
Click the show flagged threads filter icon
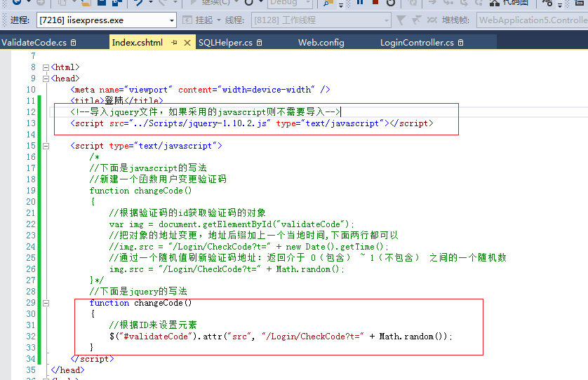tap(401, 20)
